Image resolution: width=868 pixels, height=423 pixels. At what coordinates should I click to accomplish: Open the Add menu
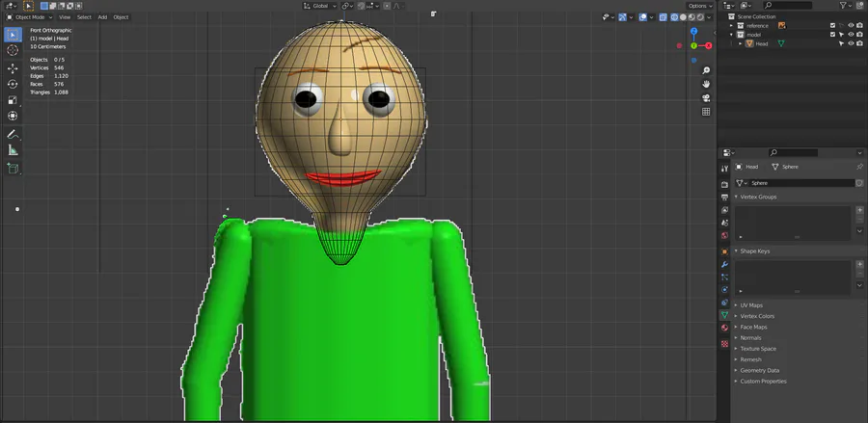(x=102, y=17)
